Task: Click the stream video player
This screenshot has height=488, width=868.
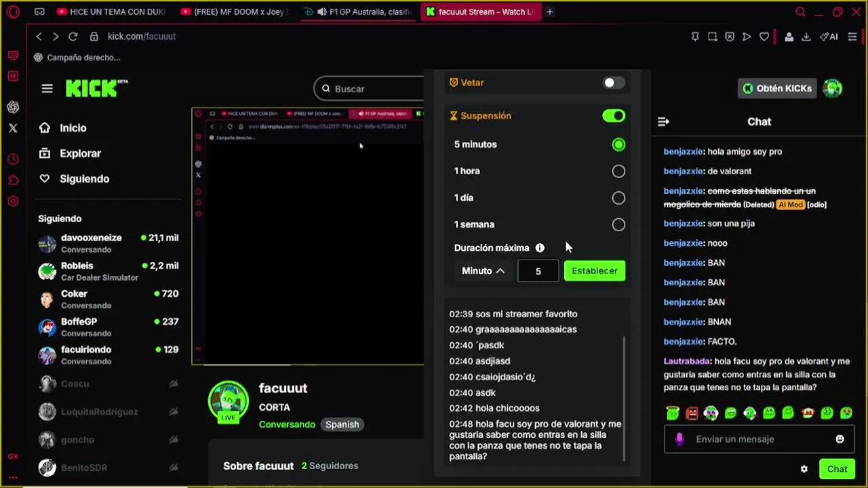Action: click(x=308, y=237)
